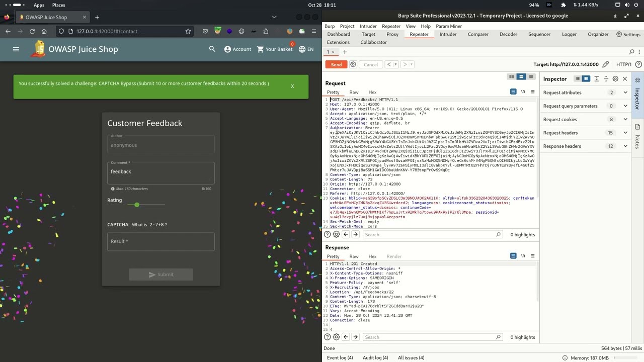Open Your Basket in Juice Shop
This screenshot has width=644, height=362.
click(x=274, y=49)
